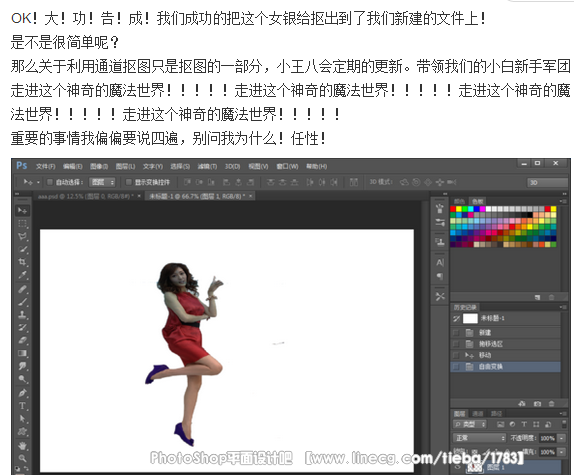Select the Eraser tool
Viewport: 574px width, 475px height.
point(22,340)
